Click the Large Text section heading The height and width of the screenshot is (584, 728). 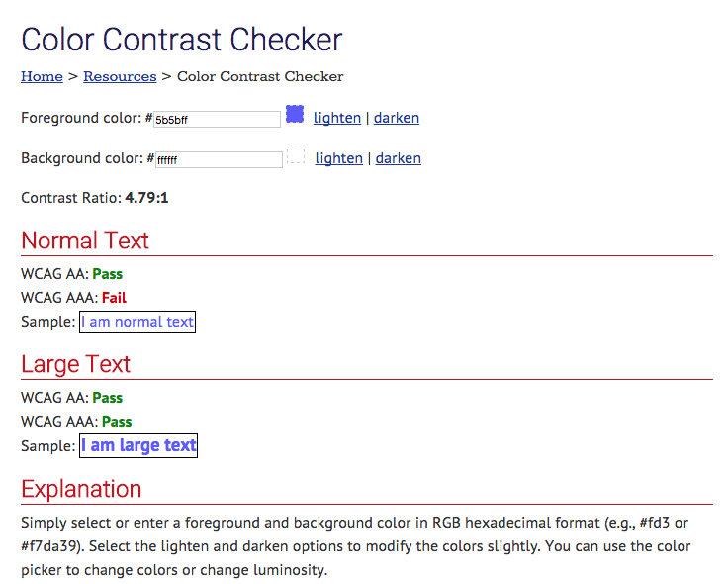pos(76,364)
